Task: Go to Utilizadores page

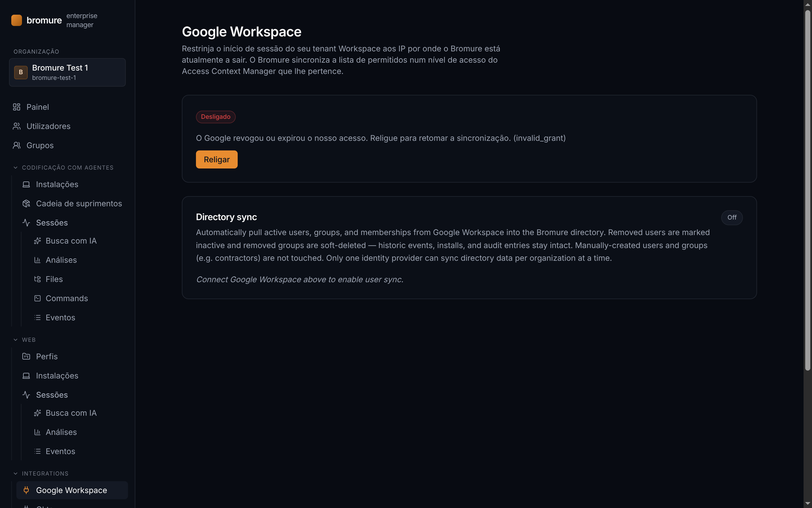Action: tap(67, 126)
